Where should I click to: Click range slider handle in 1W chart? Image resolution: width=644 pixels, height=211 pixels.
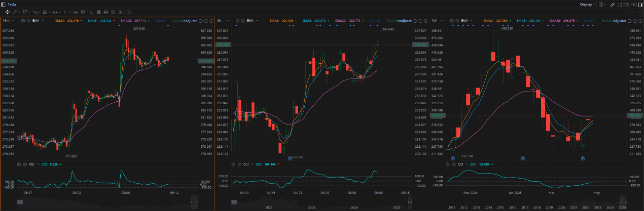click(x=623, y=202)
